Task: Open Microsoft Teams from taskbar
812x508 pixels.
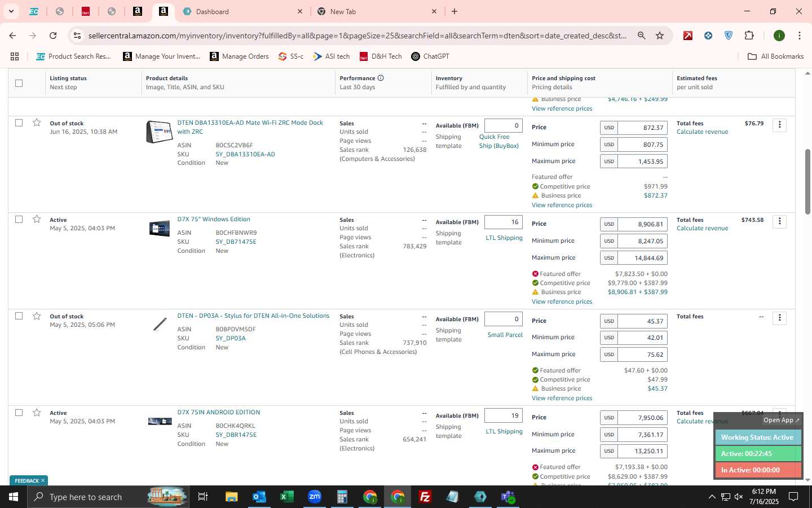Action: pos(507,497)
